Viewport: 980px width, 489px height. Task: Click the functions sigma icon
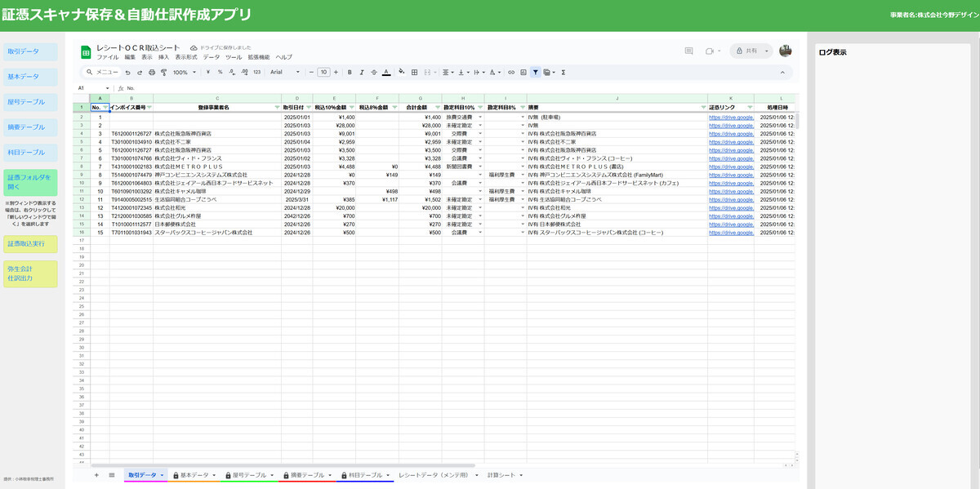tap(563, 72)
